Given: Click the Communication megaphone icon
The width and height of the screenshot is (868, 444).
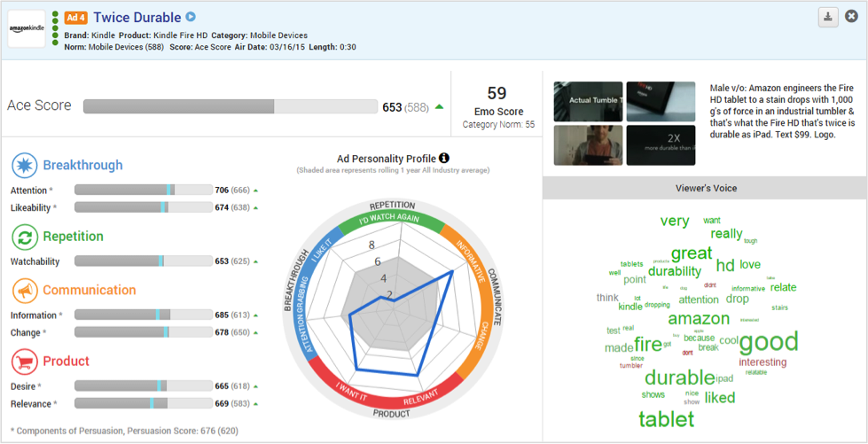Looking at the screenshot, I should tap(24, 290).
